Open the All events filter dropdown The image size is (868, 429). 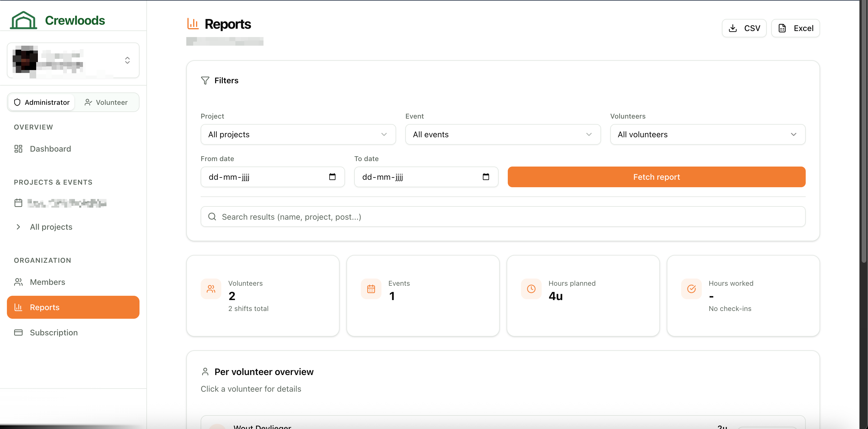point(502,134)
